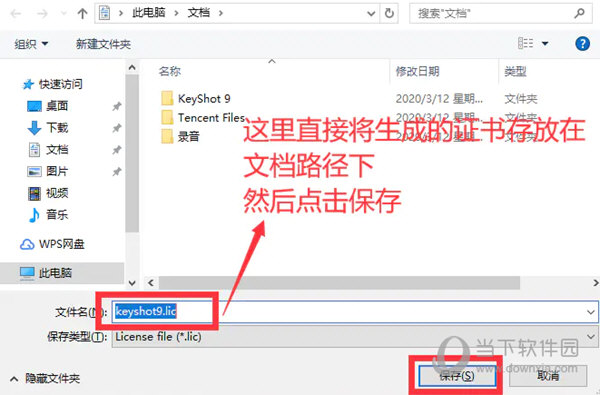Click pin icon next to 文档
Screen dimensions: 600x395
tap(117, 150)
